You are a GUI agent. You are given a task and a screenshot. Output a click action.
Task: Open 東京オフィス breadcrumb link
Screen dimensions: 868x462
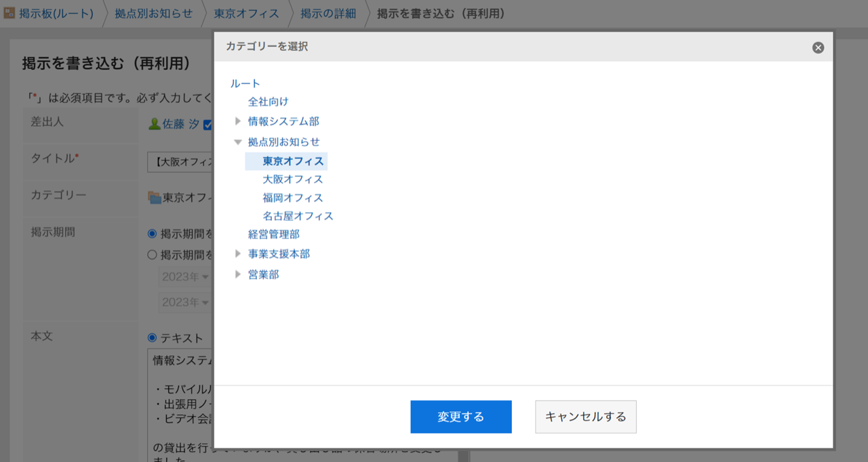point(246,14)
